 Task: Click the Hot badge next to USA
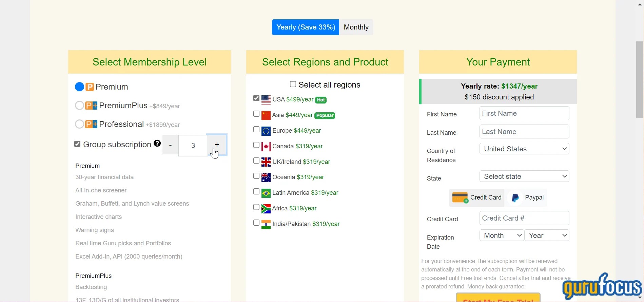(x=321, y=100)
